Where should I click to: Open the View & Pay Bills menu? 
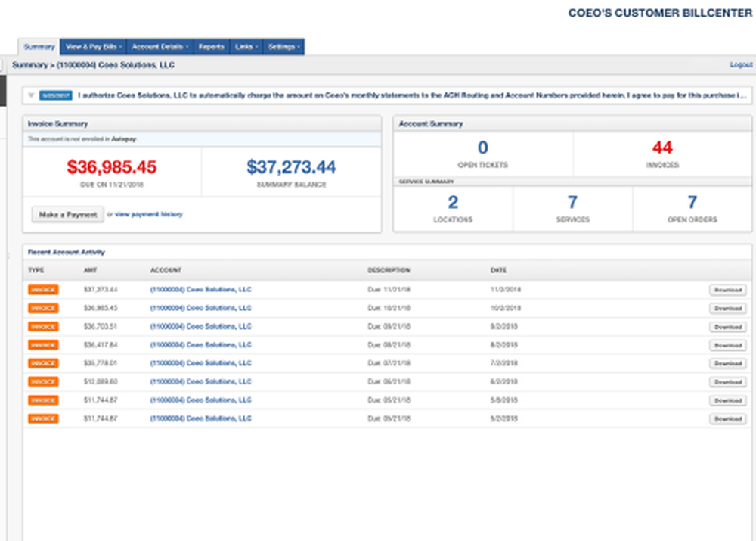tap(94, 47)
